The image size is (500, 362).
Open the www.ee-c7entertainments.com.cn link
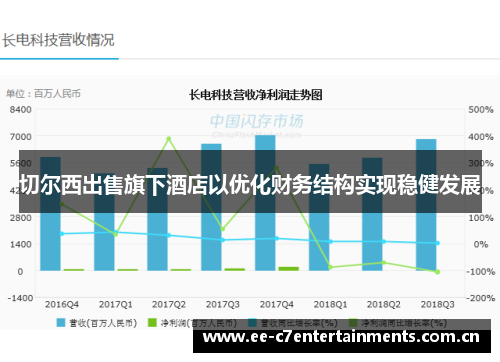[x=341, y=337]
